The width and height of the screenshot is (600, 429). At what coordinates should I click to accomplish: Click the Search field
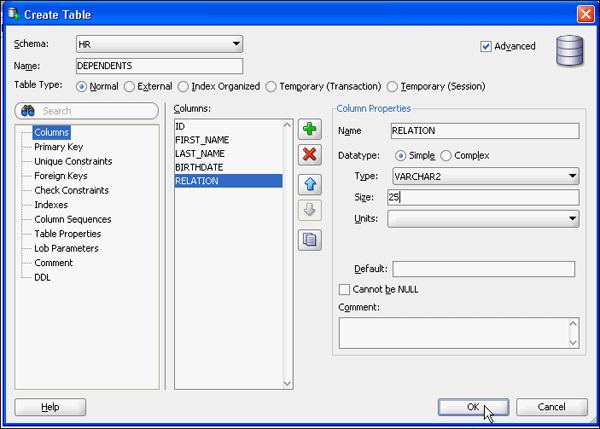pyautogui.click(x=86, y=111)
